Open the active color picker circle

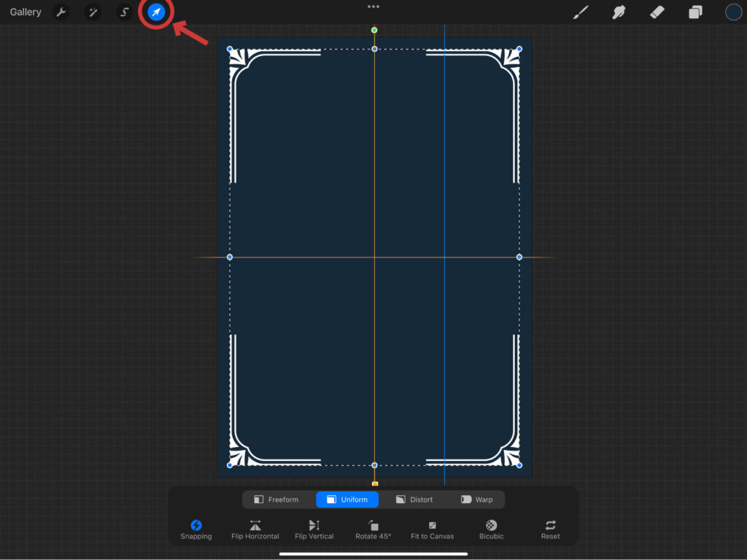click(733, 12)
